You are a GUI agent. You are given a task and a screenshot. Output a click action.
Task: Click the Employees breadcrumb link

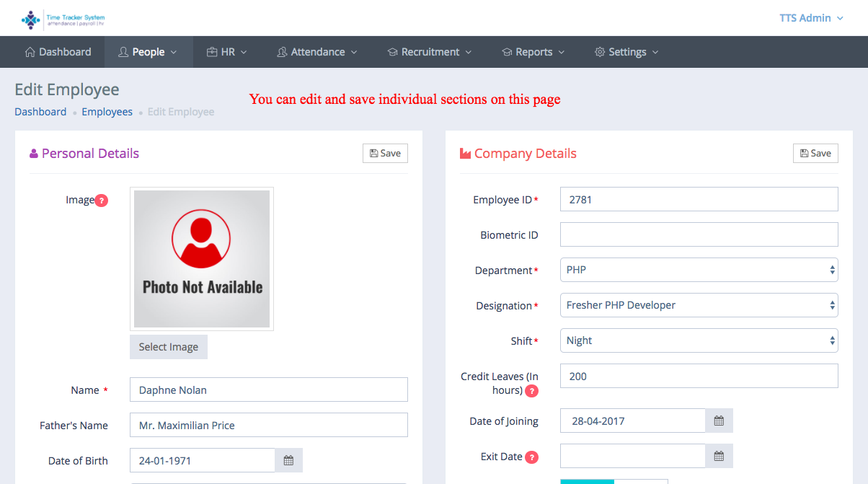click(x=107, y=112)
